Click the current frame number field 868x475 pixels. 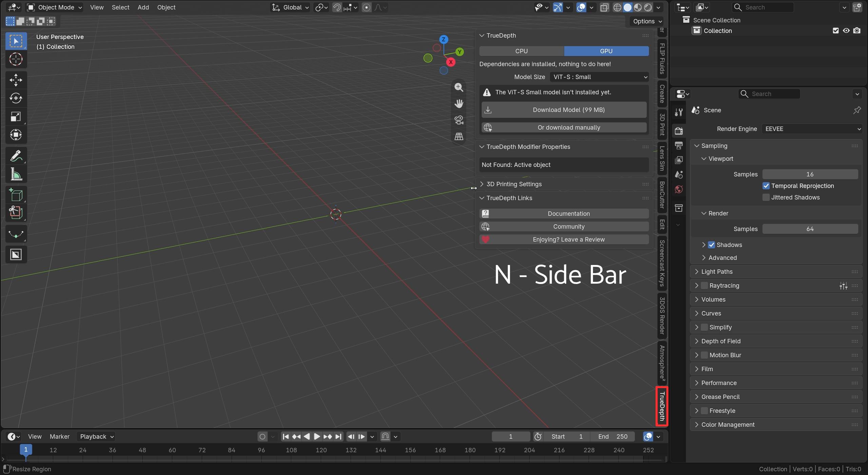511,437
